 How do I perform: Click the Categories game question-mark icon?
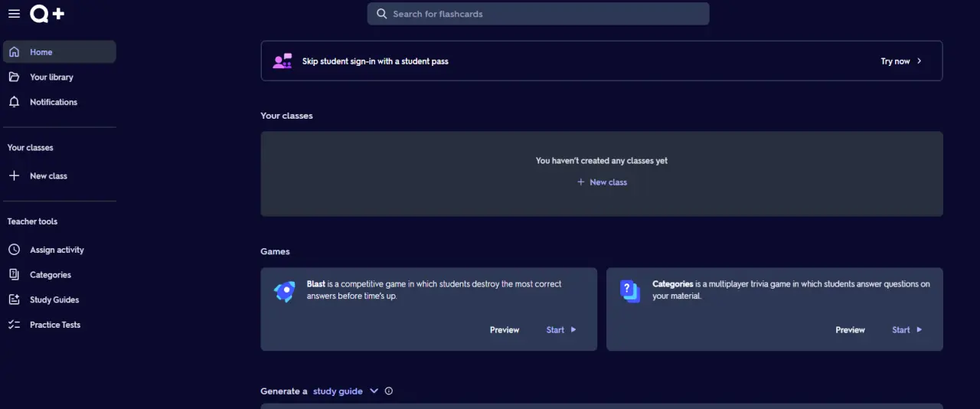tap(630, 291)
